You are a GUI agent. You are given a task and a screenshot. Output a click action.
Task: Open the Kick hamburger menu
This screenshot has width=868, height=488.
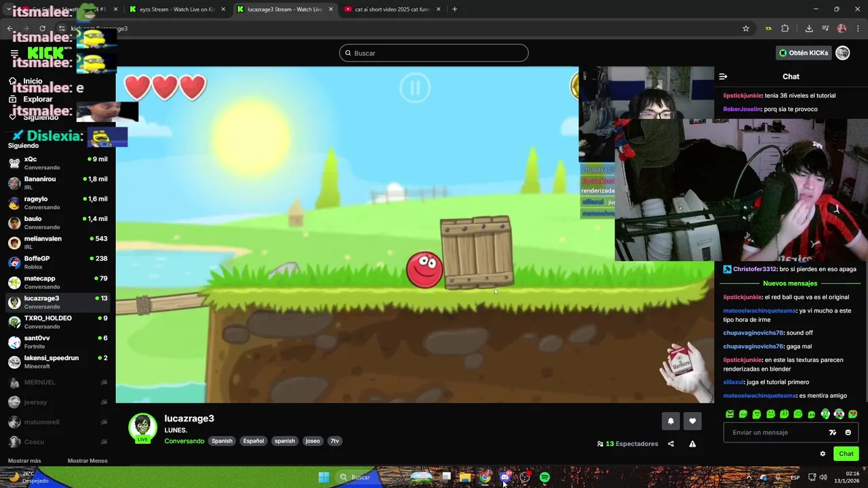pos(14,53)
